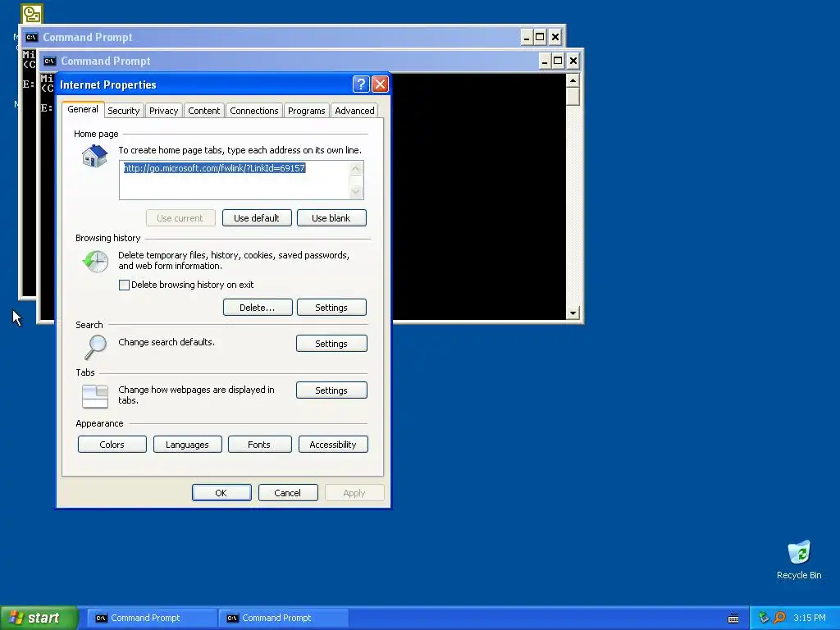Maximize the front Command Prompt window
The height and width of the screenshot is (630, 840).
(558, 61)
